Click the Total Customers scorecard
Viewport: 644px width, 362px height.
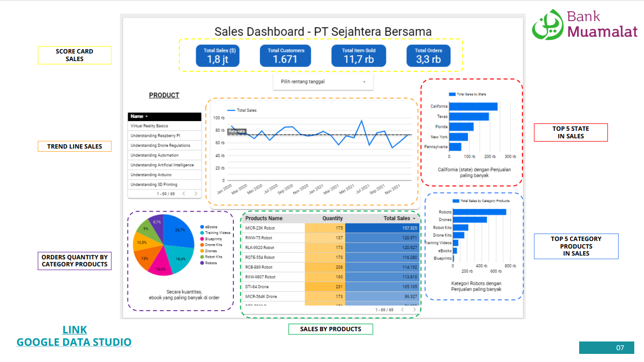tap(285, 56)
